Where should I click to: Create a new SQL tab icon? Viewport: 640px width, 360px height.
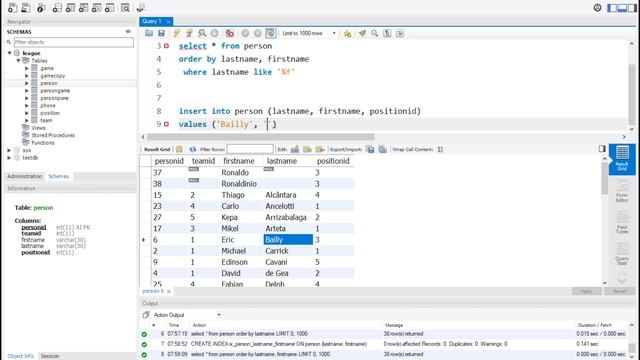click(12, 7)
